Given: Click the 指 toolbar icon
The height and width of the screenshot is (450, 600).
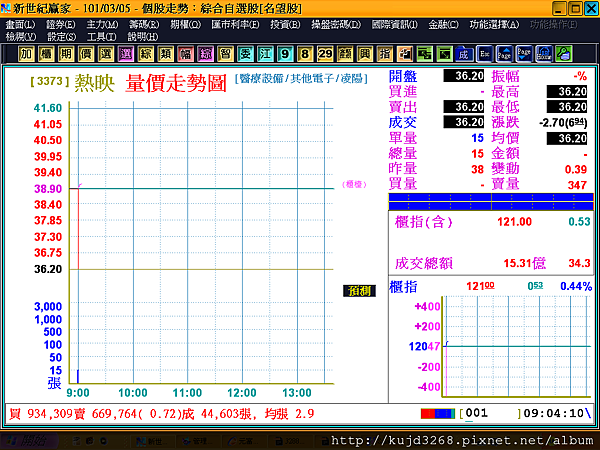Looking at the screenshot, I should 385,54.
